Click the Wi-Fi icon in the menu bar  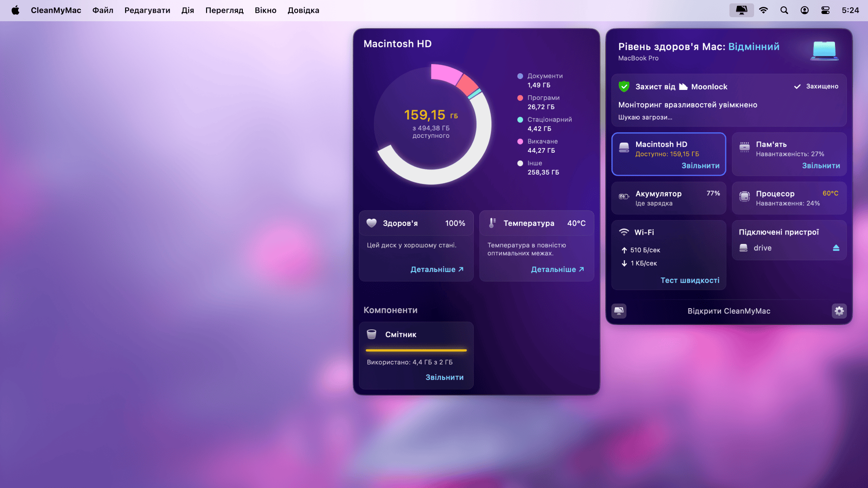[764, 10]
